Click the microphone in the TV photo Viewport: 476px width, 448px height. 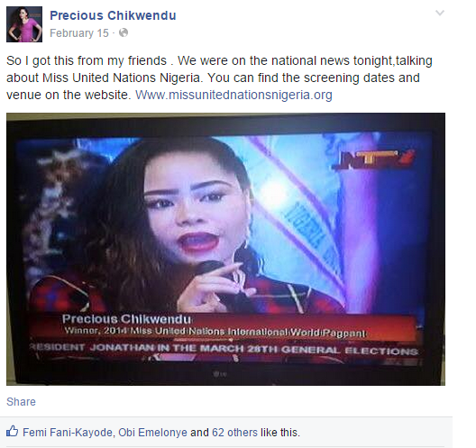point(209,269)
